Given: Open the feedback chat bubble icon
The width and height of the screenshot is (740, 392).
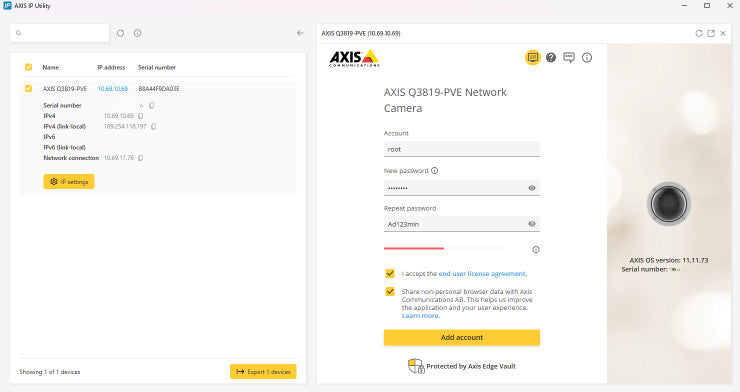Looking at the screenshot, I should coord(569,58).
